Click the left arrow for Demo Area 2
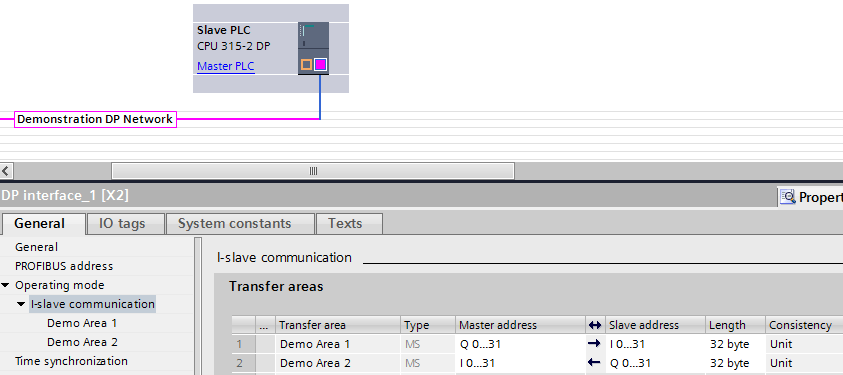The width and height of the screenshot is (843, 375). [x=594, y=363]
